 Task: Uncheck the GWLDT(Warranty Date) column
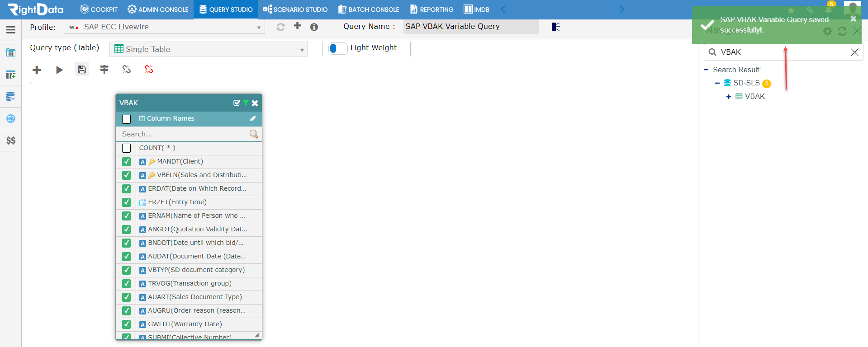click(127, 324)
